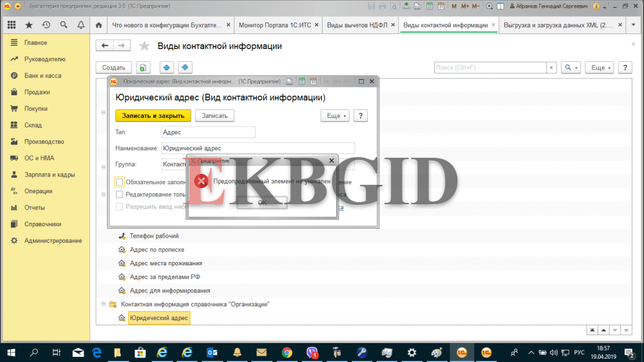Image resolution: width=644 pixels, height=362 pixels.
Task: Click the Наименование input field
Action: tap(258, 148)
